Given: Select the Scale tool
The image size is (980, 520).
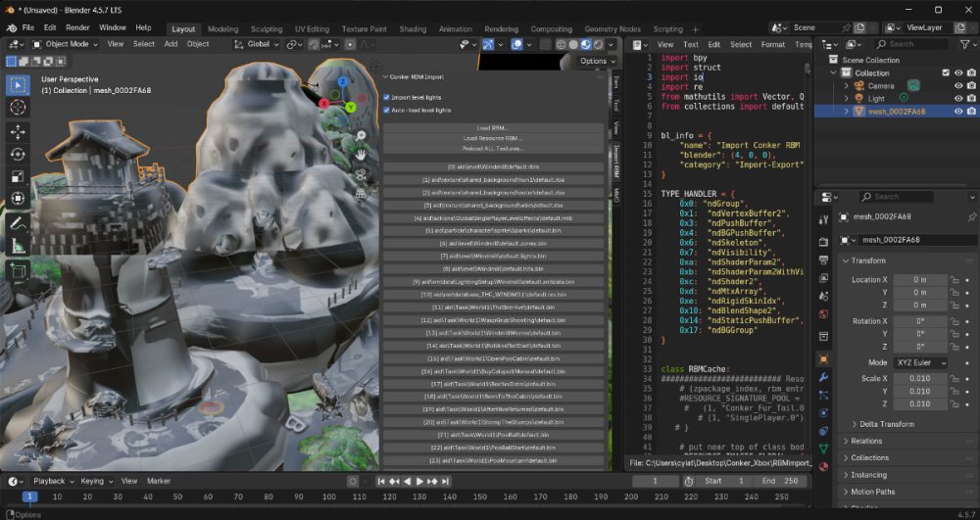Looking at the screenshot, I should [x=18, y=176].
